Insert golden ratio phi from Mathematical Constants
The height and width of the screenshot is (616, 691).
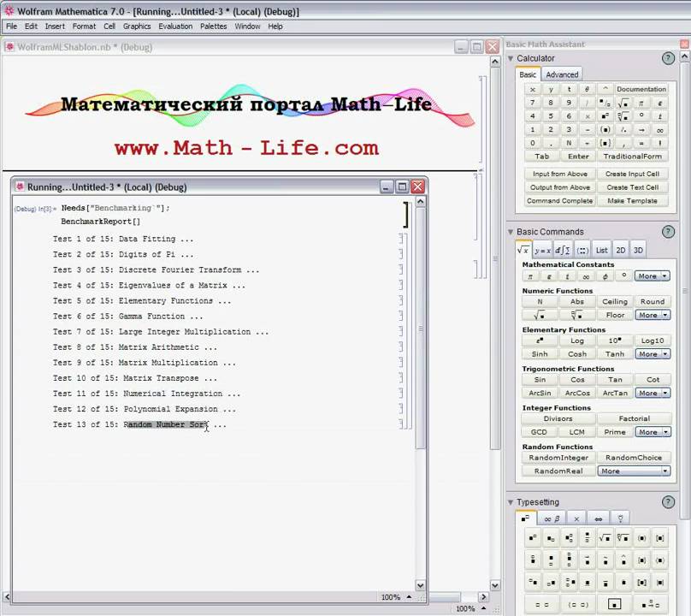pos(605,276)
